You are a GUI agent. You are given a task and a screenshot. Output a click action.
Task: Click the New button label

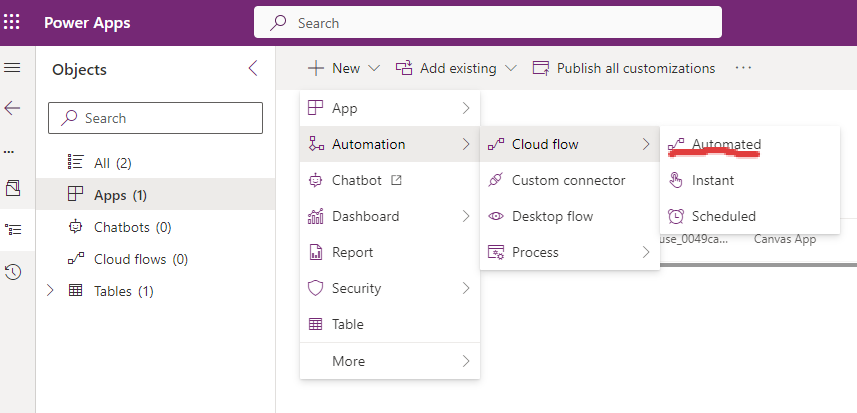[x=346, y=68]
